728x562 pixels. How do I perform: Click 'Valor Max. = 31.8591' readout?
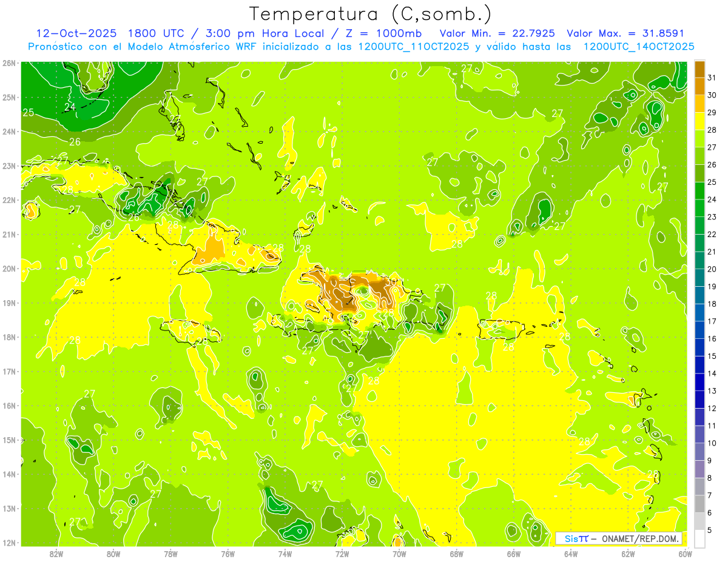(x=625, y=33)
